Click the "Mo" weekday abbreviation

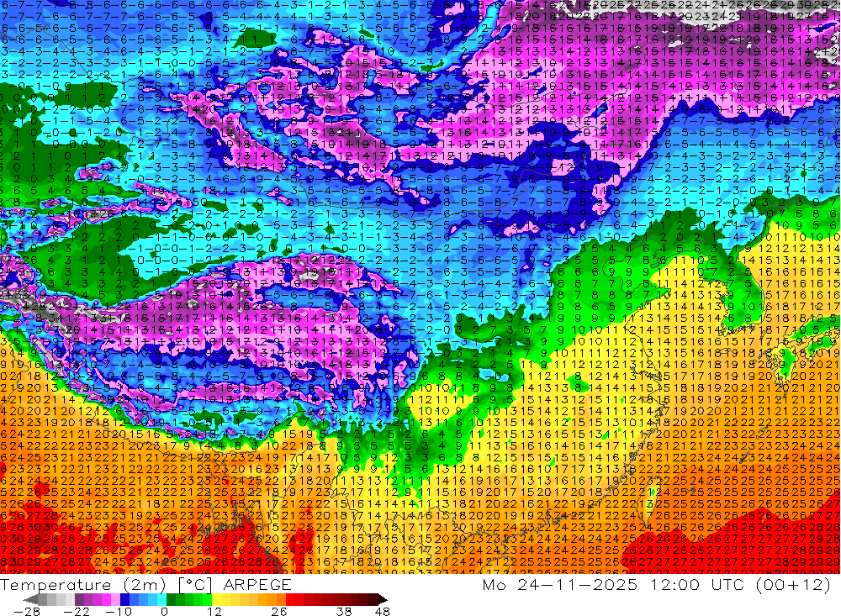[494, 585]
